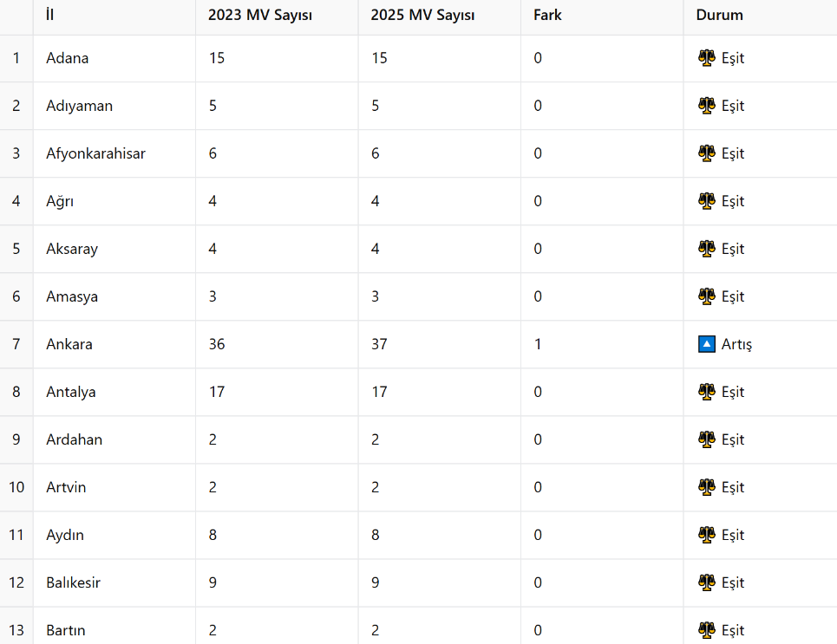
Task: Click the scales icon in Artvin row
Action: click(706, 487)
